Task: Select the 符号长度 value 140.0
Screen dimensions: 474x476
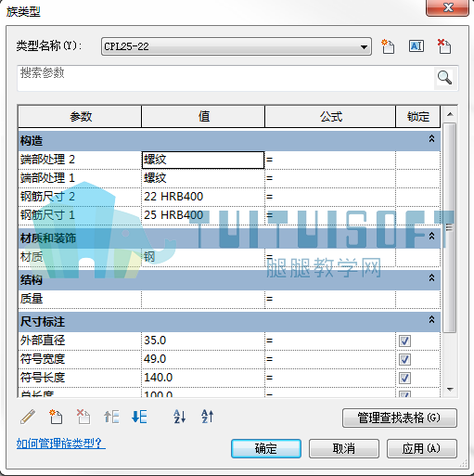Action: (203, 378)
